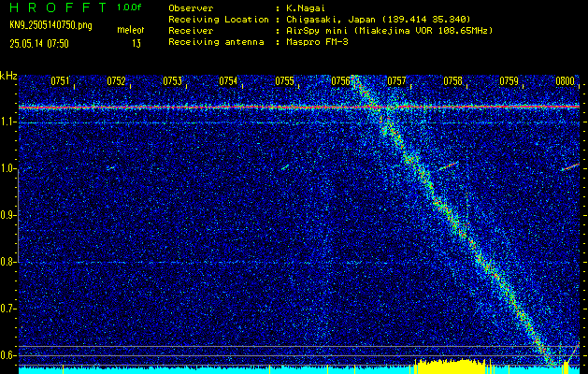Viewport: 588px width, 374px height.
Task: Click the 0.7 frequency axis label
Action: click(x=7, y=309)
